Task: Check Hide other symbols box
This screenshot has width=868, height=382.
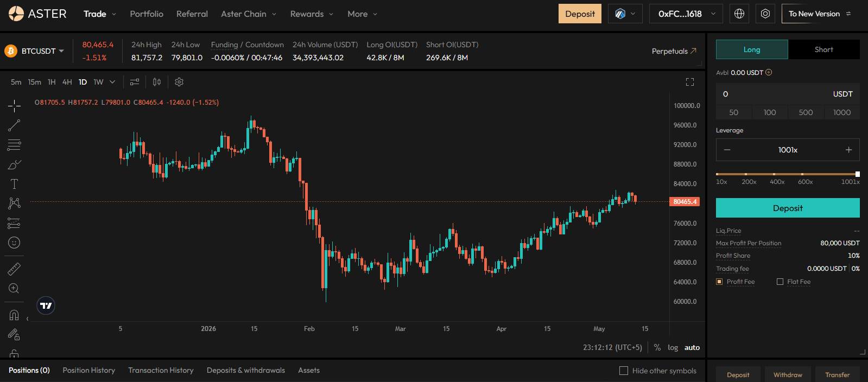Action: pyautogui.click(x=624, y=371)
